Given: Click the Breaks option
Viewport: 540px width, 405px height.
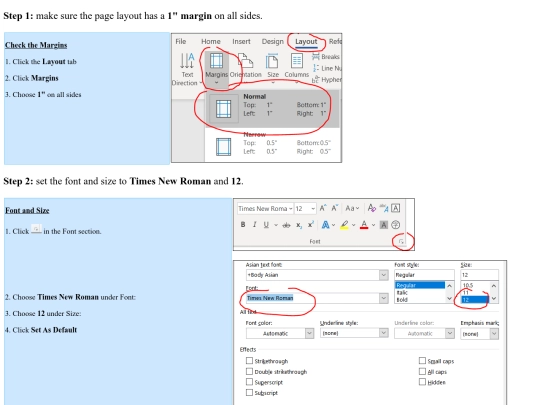Looking at the screenshot, I should click(x=326, y=57).
